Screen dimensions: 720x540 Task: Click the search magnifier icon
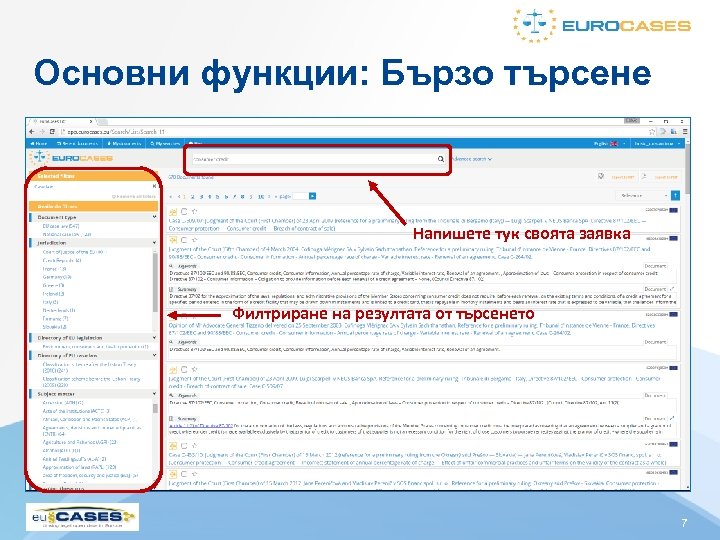440,159
